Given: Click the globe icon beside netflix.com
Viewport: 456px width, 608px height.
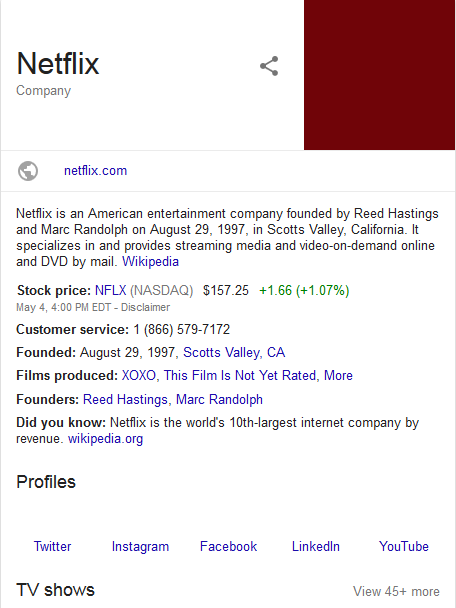Looking at the screenshot, I should click(28, 171).
